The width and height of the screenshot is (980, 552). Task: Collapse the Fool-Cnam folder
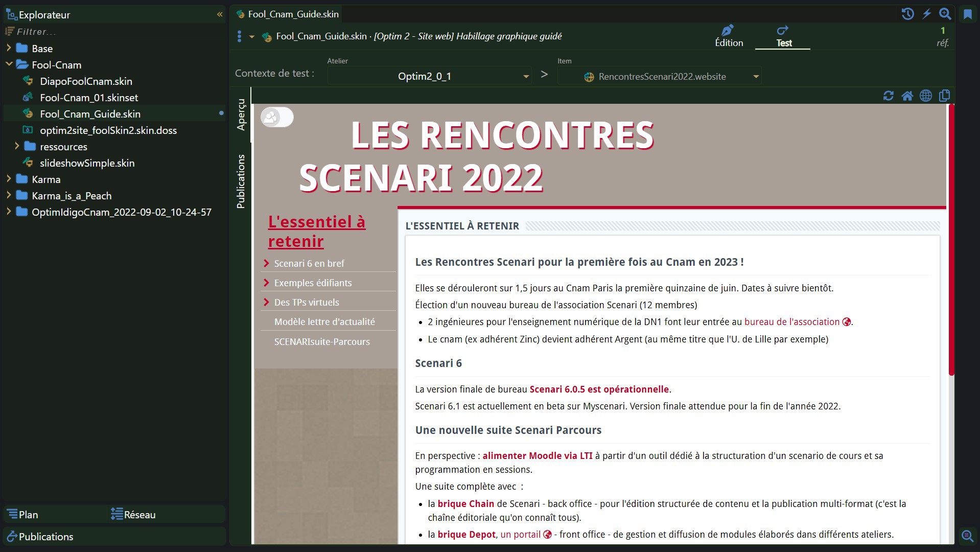(9, 64)
